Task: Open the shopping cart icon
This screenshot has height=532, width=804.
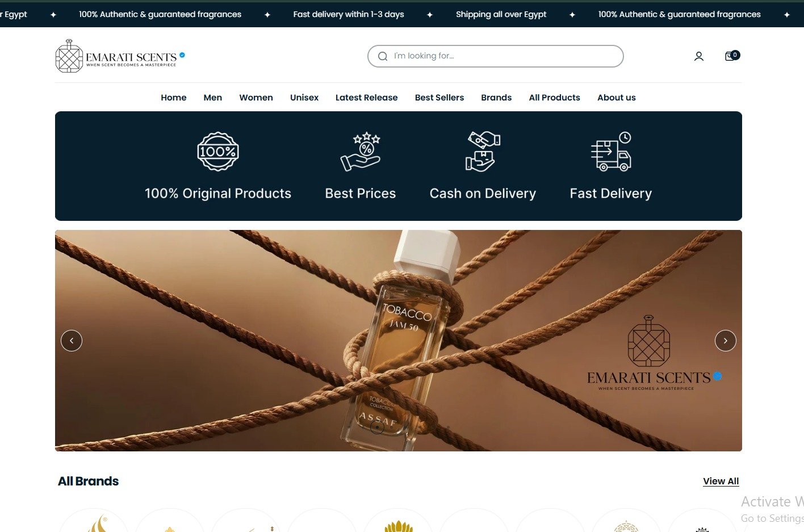Action: point(732,56)
